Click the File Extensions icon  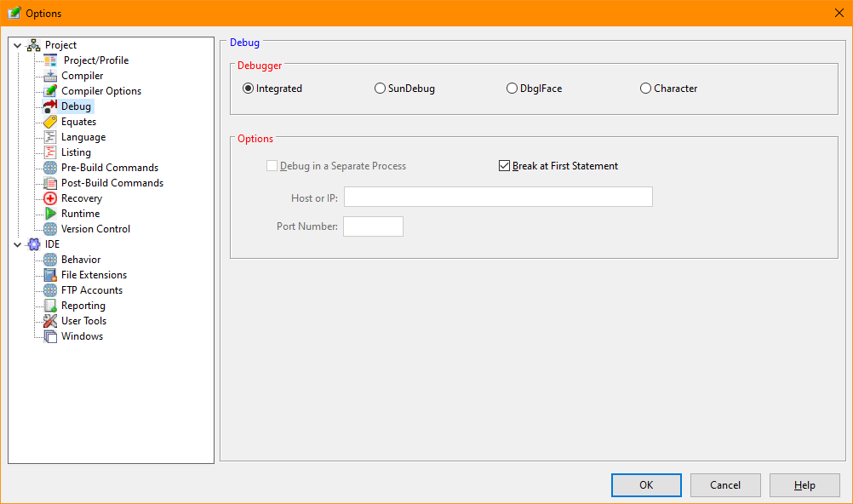click(50, 275)
